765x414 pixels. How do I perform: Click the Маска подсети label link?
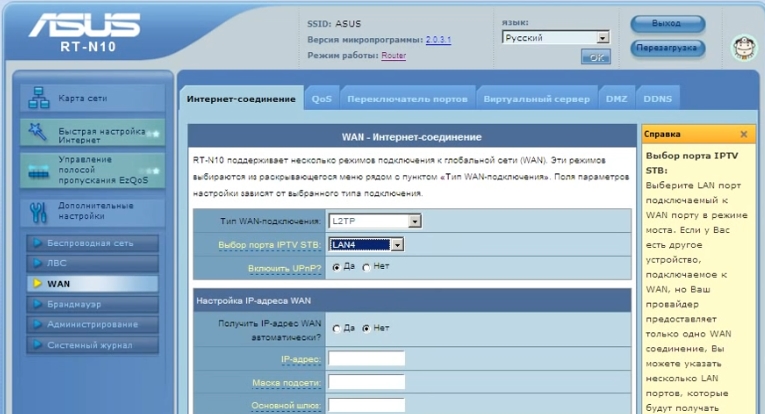[x=286, y=383]
